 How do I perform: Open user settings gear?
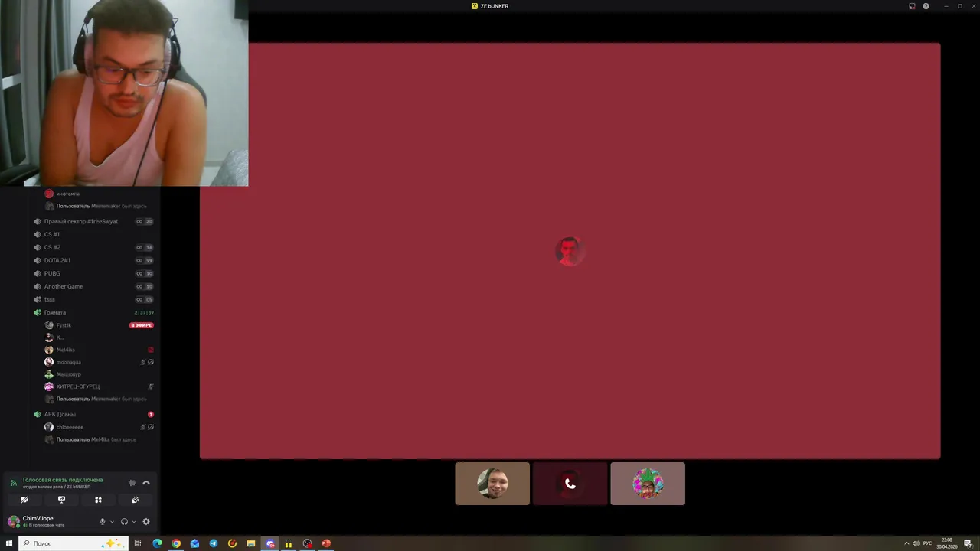(146, 522)
